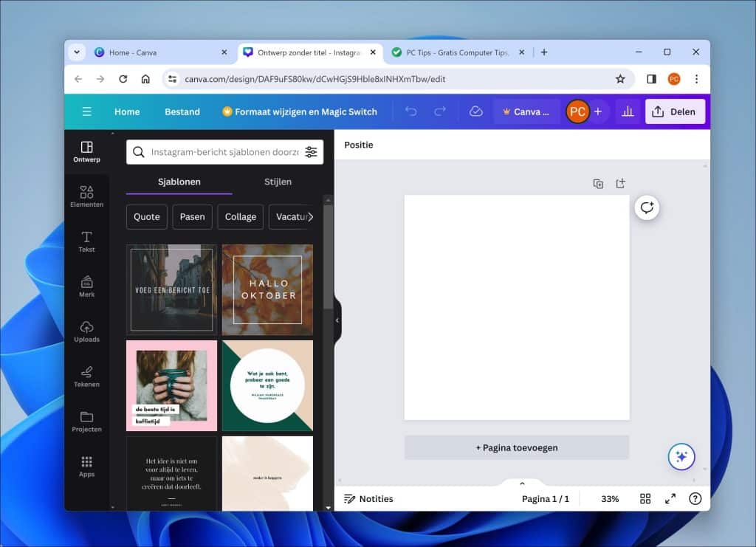Viewport: 756px width, 547px height.
Task: Open the Elementen panel
Action: [x=87, y=196]
